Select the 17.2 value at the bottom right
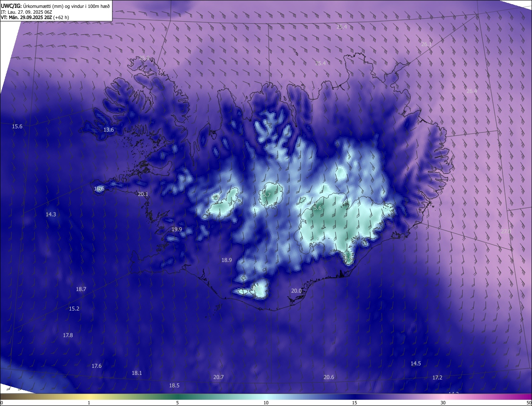Screen dimensions: 532x406 click(x=437, y=377)
